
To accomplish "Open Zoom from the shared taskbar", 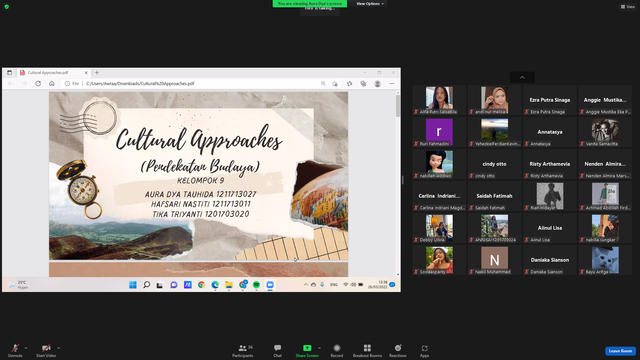I will (270, 285).
